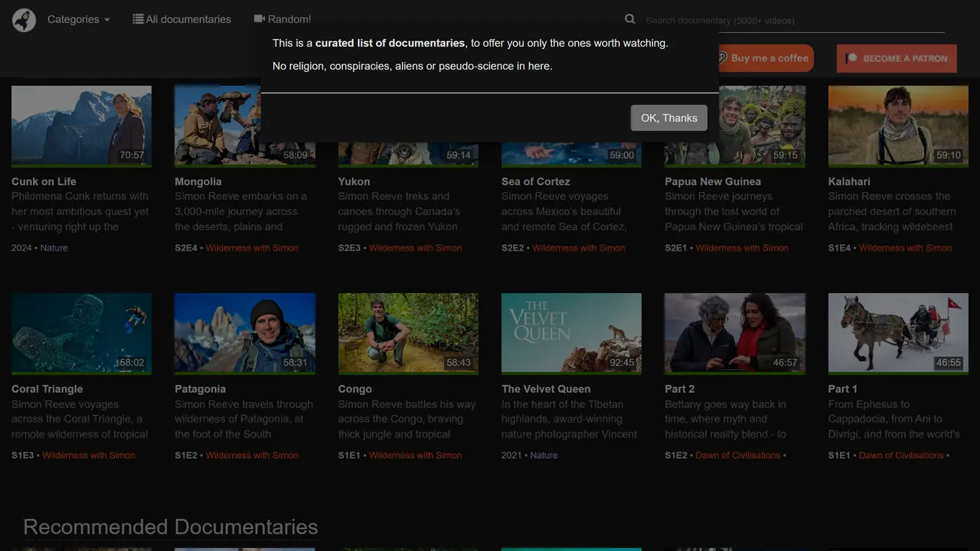Open the Cunk on Life thumbnail
This screenshot has height=551, width=980.
[81, 126]
